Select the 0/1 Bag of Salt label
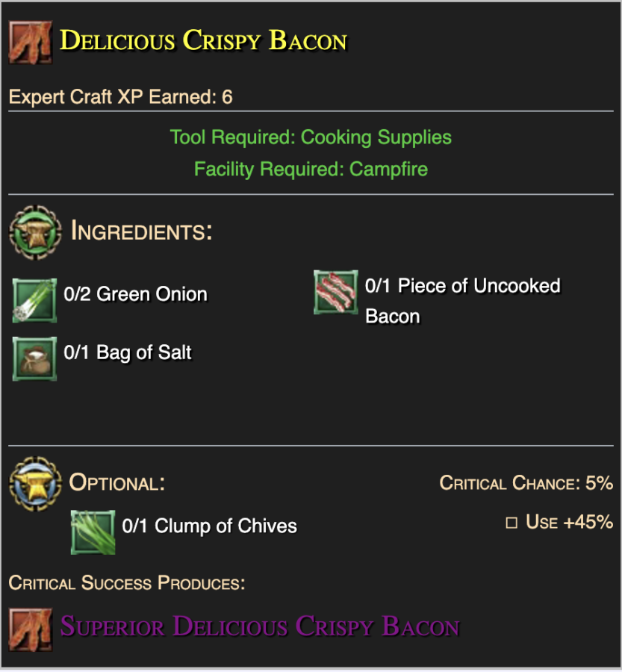This screenshot has height=672, width=622. pyautogui.click(x=128, y=352)
